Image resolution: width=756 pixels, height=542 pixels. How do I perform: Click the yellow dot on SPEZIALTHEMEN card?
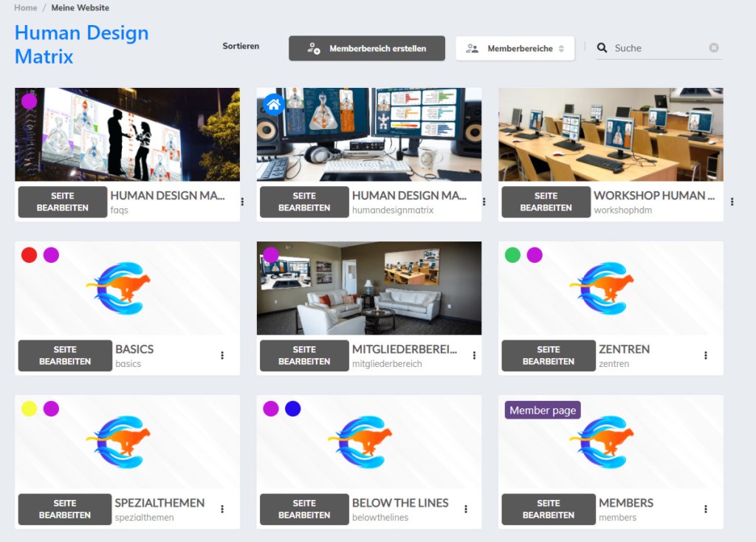[x=29, y=408]
